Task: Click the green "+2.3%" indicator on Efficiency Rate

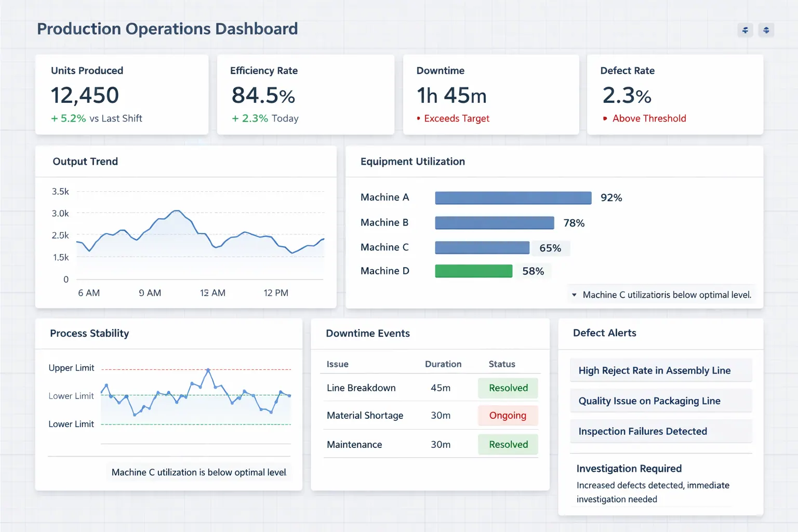Action: point(249,118)
